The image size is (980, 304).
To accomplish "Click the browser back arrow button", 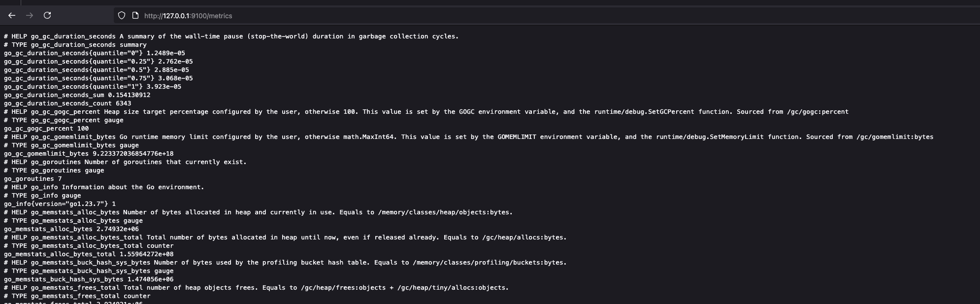I will coord(12,16).
